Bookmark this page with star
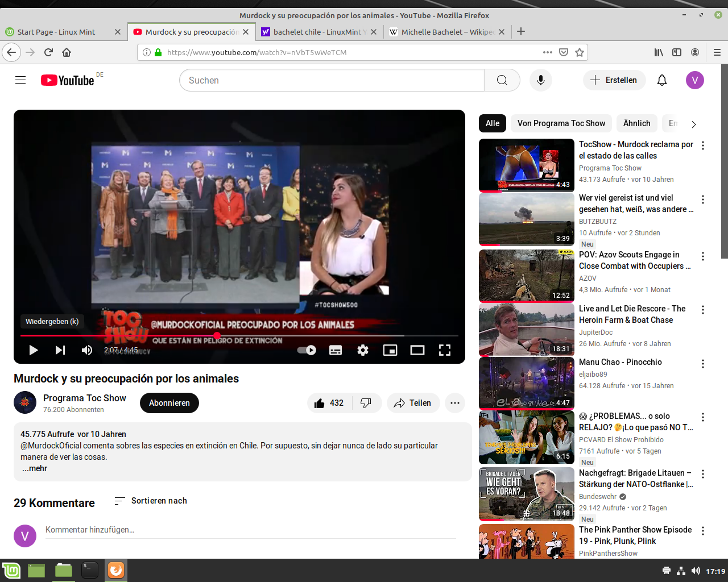728x582 pixels. [580, 52]
